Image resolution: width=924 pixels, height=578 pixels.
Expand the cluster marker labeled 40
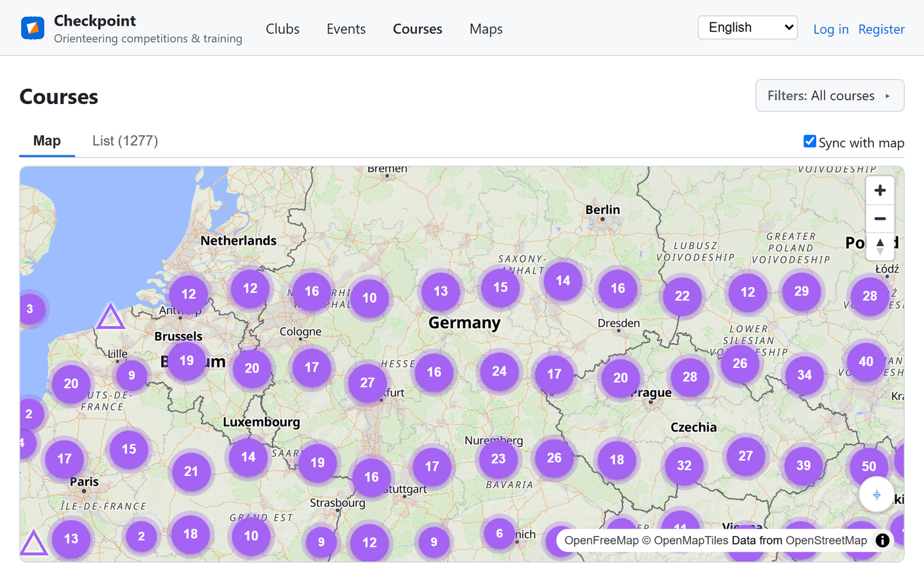click(x=866, y=362)
